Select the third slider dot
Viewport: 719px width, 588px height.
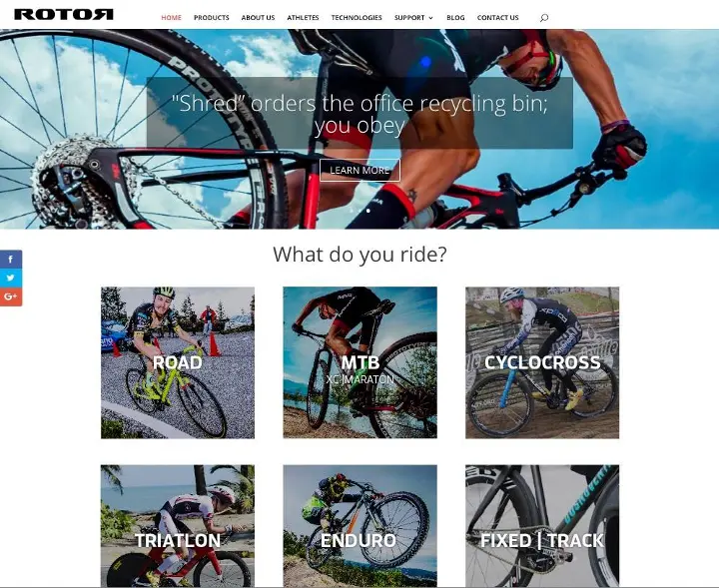[x=368, y=211]
